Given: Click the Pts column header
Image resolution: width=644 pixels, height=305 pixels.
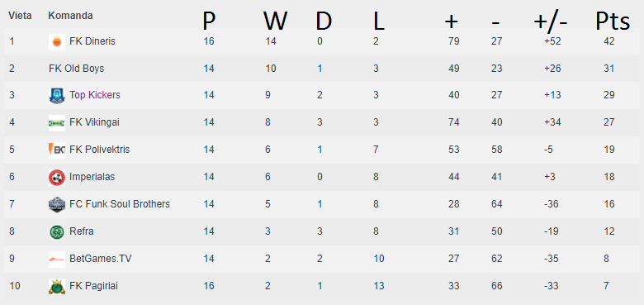Looking at the screenshot, I should (x=613, y=21).
